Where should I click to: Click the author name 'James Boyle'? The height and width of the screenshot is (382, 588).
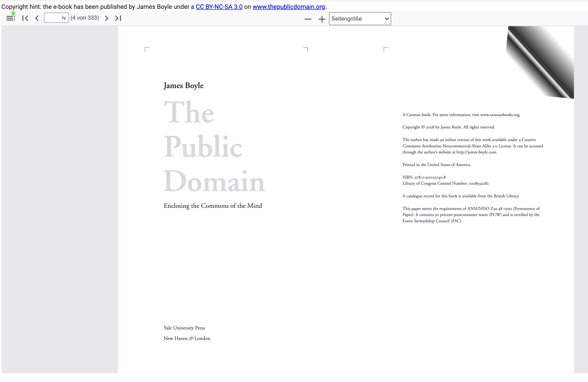(184, 85)
